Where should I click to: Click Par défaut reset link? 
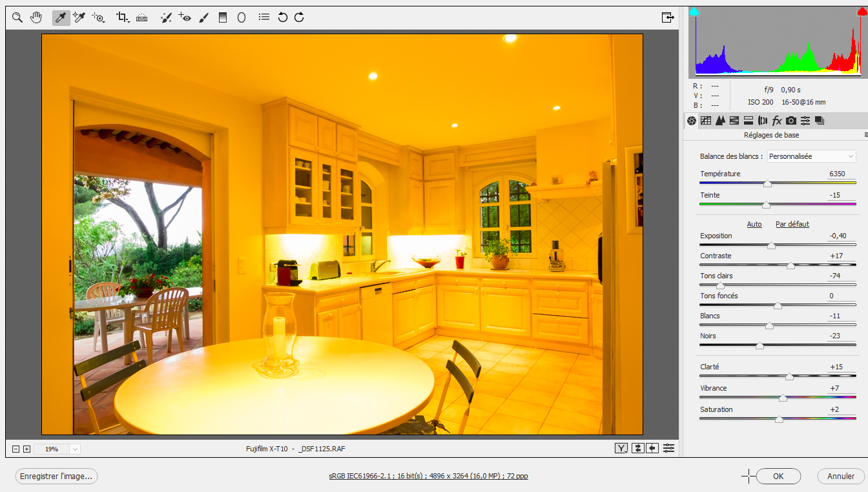tap(792, 224)
